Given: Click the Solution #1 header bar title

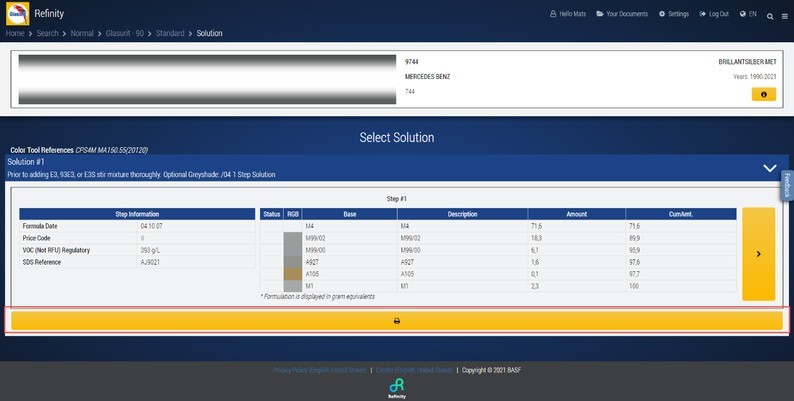Looking at the screenshot, I should pos(26,162).
